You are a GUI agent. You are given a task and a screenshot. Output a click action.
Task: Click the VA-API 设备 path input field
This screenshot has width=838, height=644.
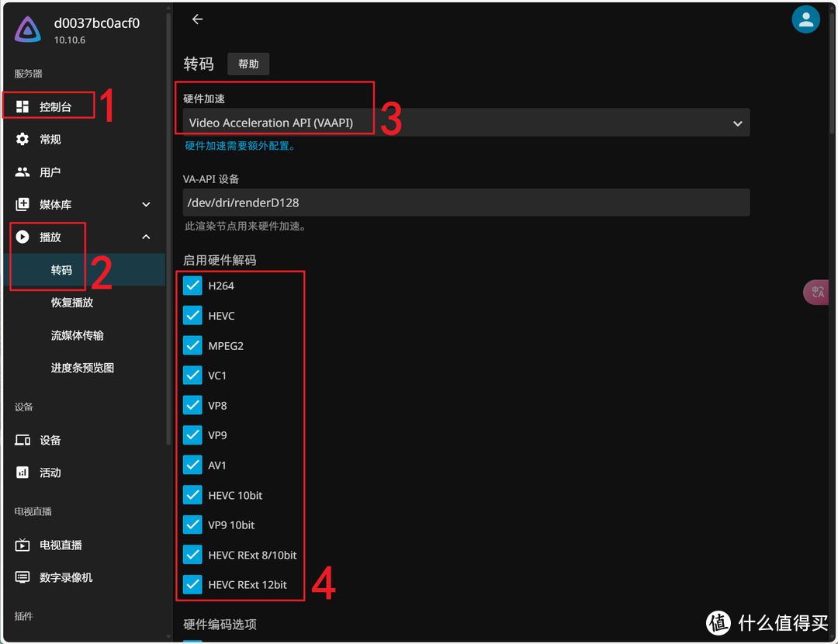466,203
